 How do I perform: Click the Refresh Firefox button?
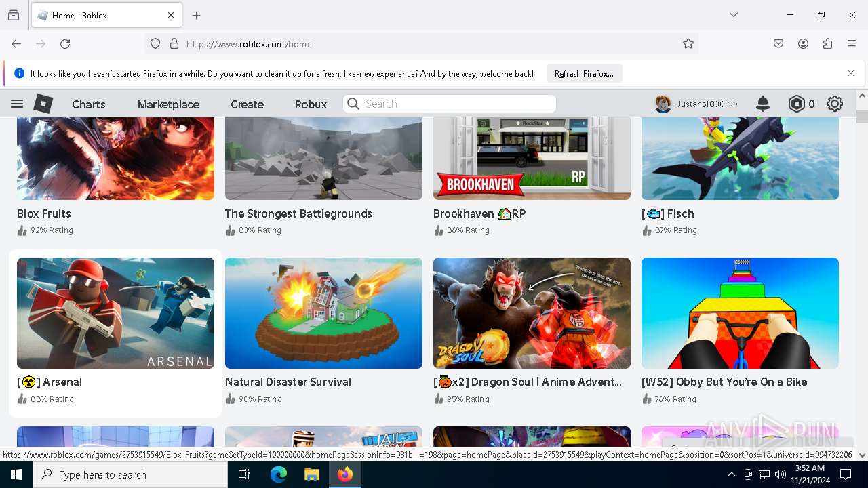pos(584,73)
